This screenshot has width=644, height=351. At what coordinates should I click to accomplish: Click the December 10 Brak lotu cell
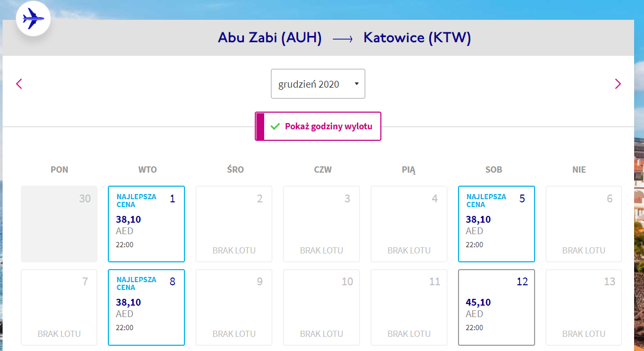321,307
